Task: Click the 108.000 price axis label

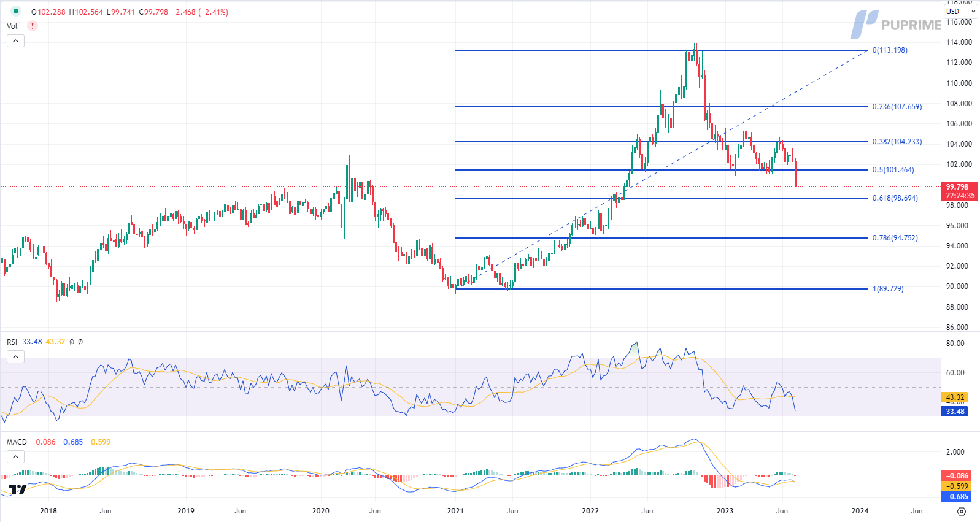Action: [959, 104]
